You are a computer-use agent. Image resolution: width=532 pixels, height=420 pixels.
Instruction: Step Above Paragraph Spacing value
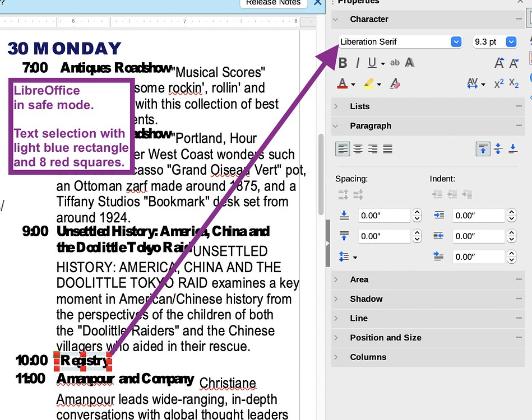[417, 216]
